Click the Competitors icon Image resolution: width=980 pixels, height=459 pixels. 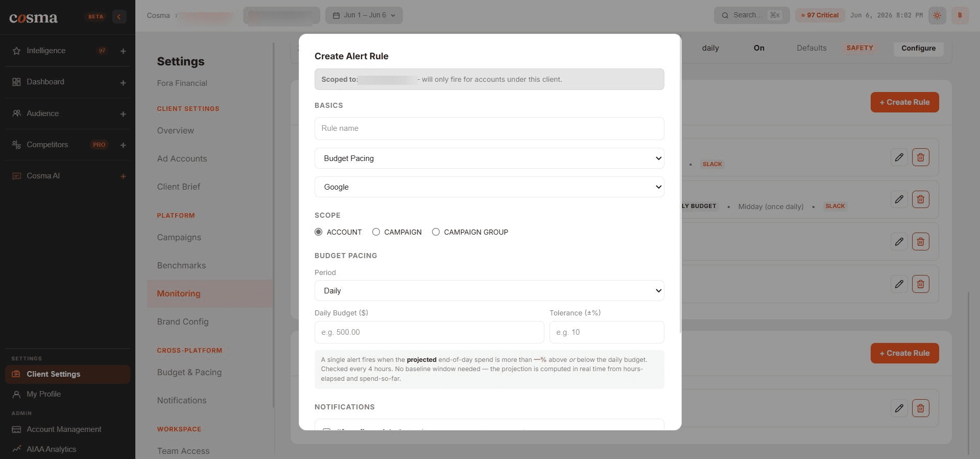coord(16,145)
